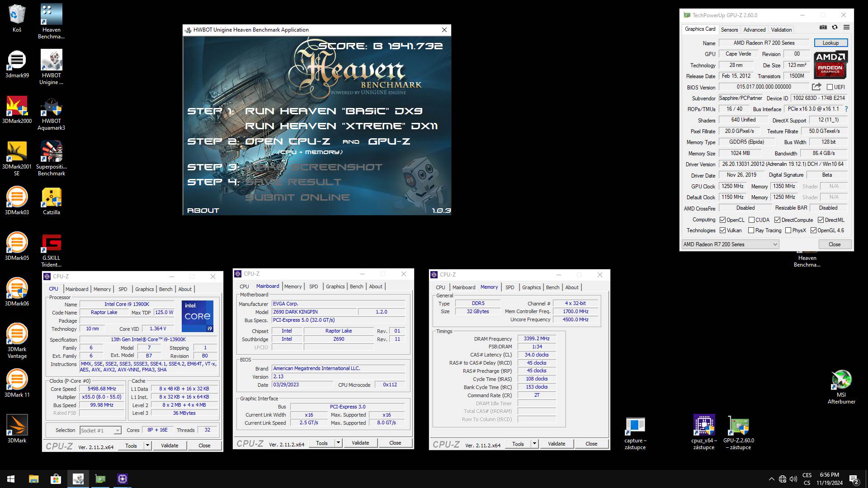868x488 pixels.
Task: Click Close in the CPU-Z window showing the Mainboard tab
Action: (x=395, y=443)
